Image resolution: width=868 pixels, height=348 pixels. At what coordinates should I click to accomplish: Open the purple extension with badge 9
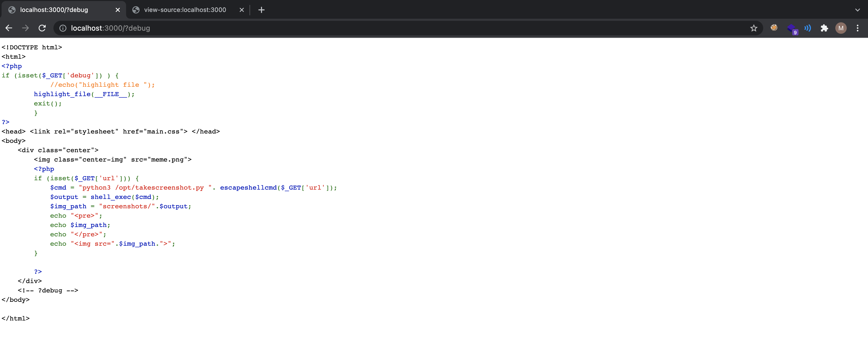792,29
